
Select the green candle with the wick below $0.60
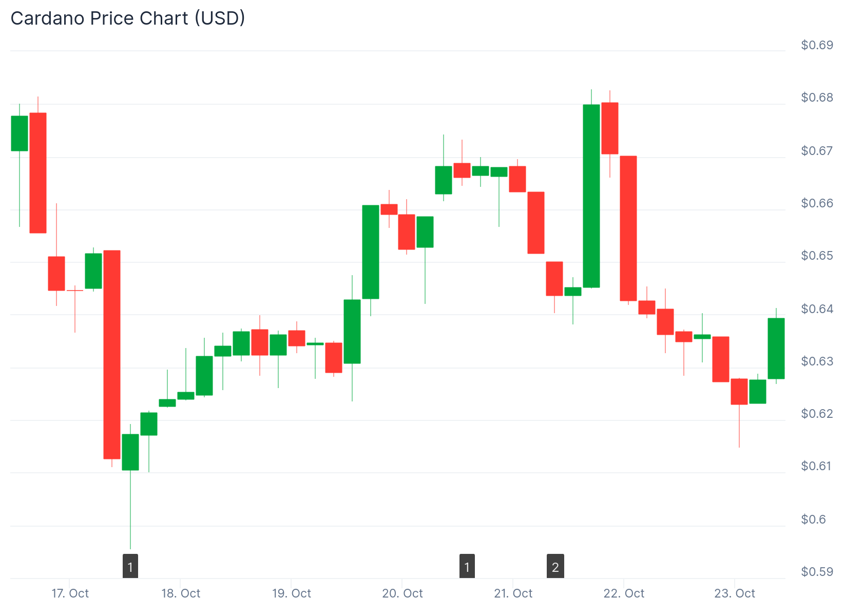tap(130, 452)
